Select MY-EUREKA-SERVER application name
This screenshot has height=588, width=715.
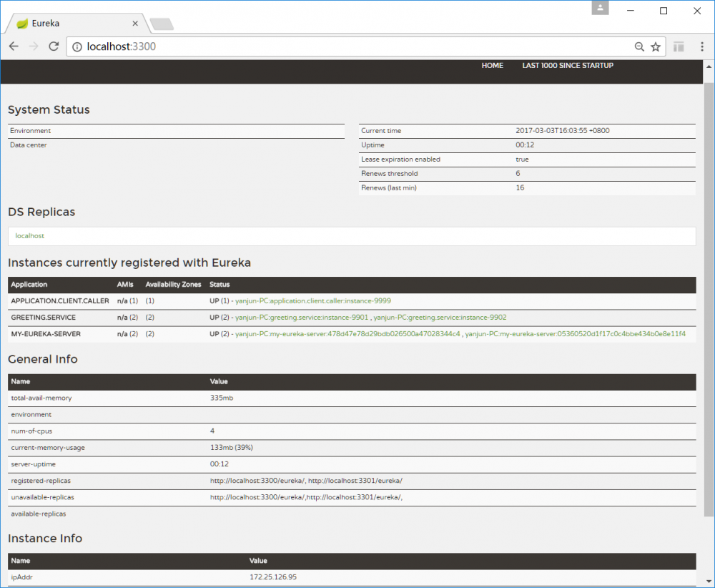pos(46,334)
